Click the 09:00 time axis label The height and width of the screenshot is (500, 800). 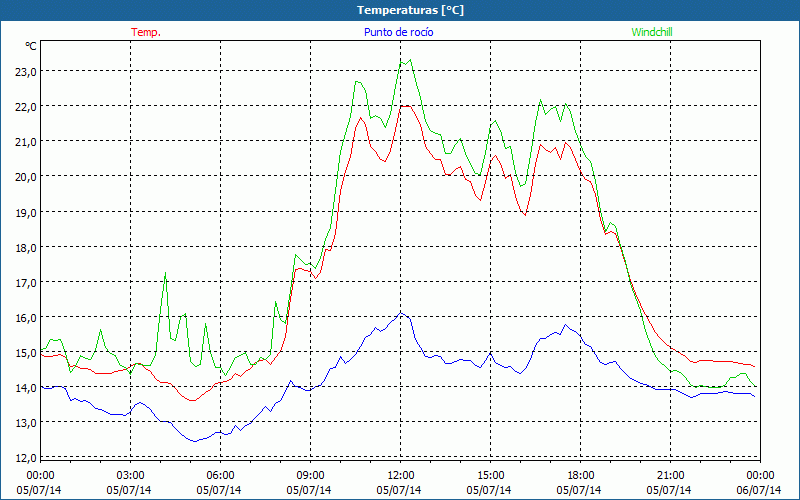pos(310,475)
